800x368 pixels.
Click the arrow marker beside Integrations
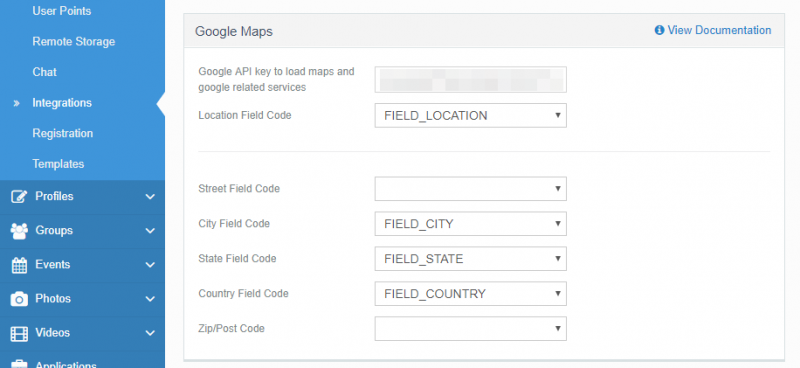(16, 103)
